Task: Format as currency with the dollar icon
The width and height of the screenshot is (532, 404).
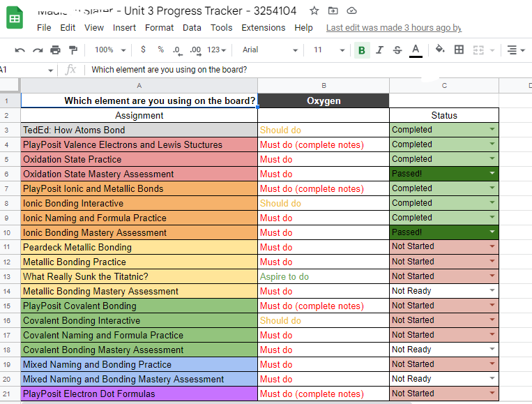Action: tap(143, 50)
